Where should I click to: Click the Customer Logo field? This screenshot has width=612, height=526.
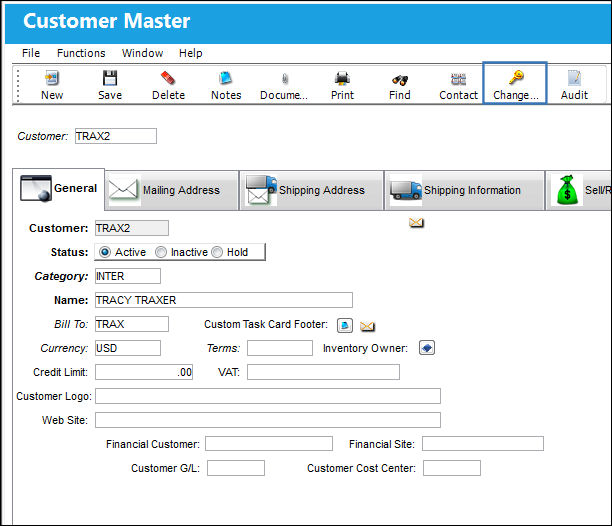(x=268, y=396)
